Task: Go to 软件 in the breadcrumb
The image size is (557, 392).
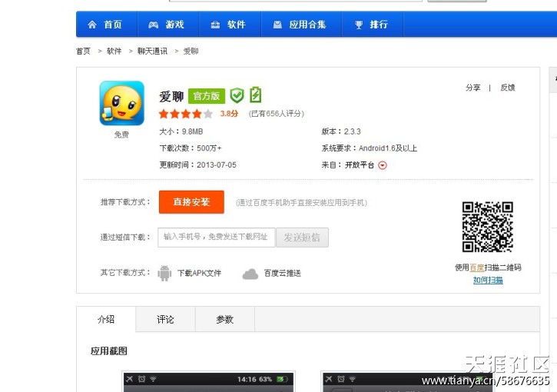Action: pyautogui.click(x=114, y=51)
